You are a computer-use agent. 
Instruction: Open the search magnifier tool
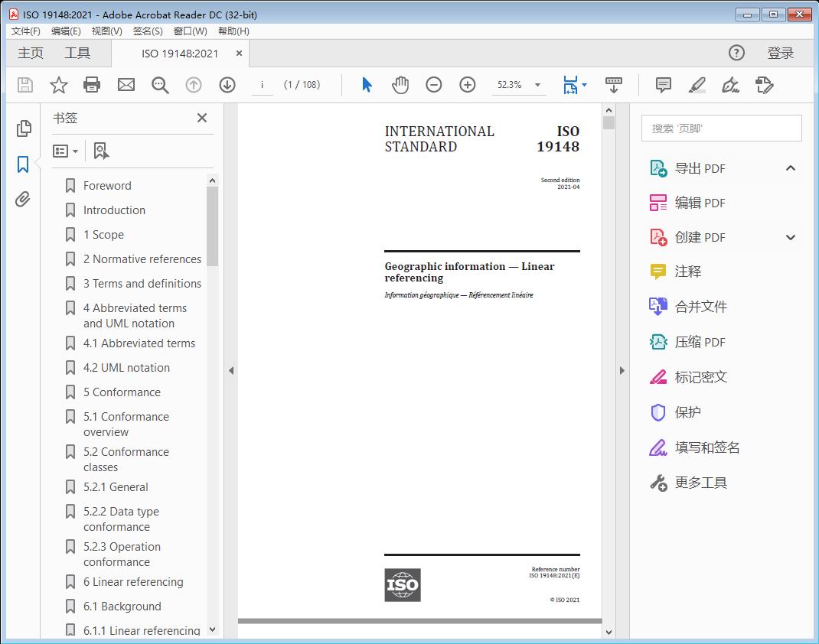tap(159, 85)
